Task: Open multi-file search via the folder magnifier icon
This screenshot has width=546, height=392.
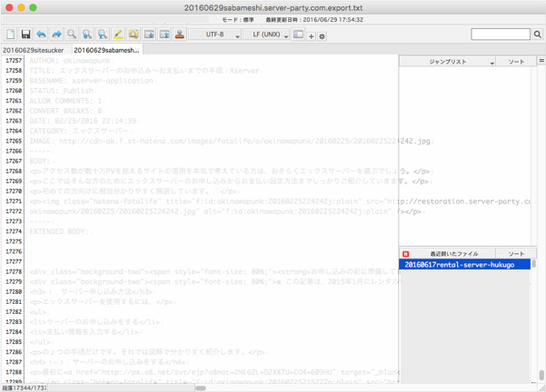Action: (134, 34)
